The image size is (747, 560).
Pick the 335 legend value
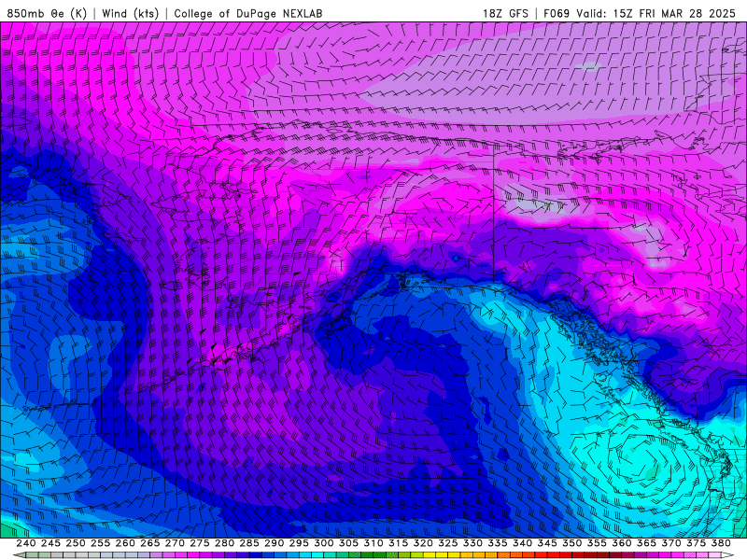coord(498,543)
